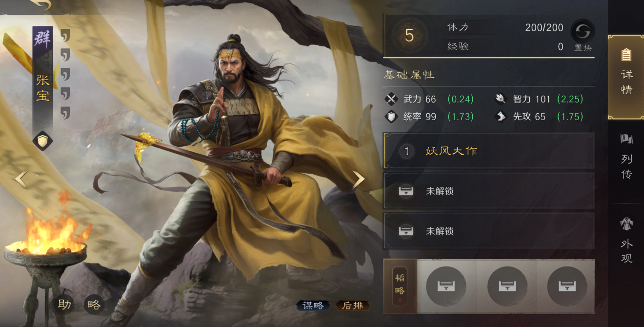Show previous hero with left chevron
Image resolution: width=644 pixels, height=327 pixels.
(21, 179)
